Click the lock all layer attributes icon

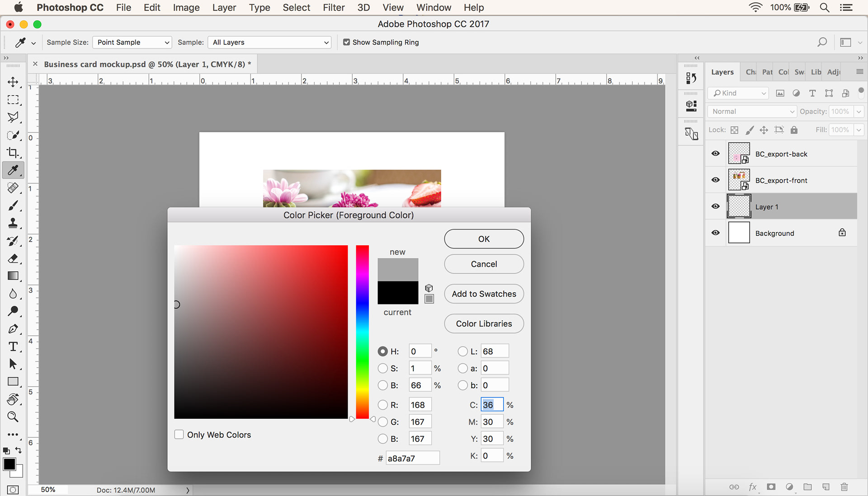(794, 130)
